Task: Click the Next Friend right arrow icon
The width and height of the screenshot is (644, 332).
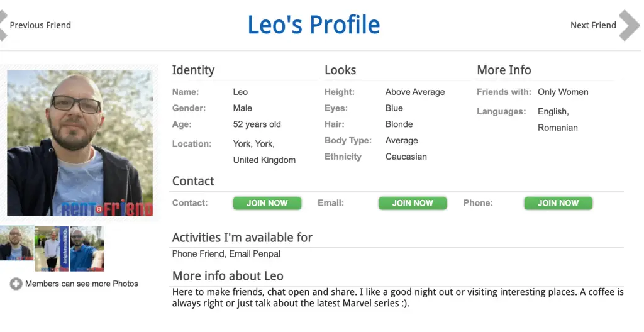Action: (x=629, y=26)
